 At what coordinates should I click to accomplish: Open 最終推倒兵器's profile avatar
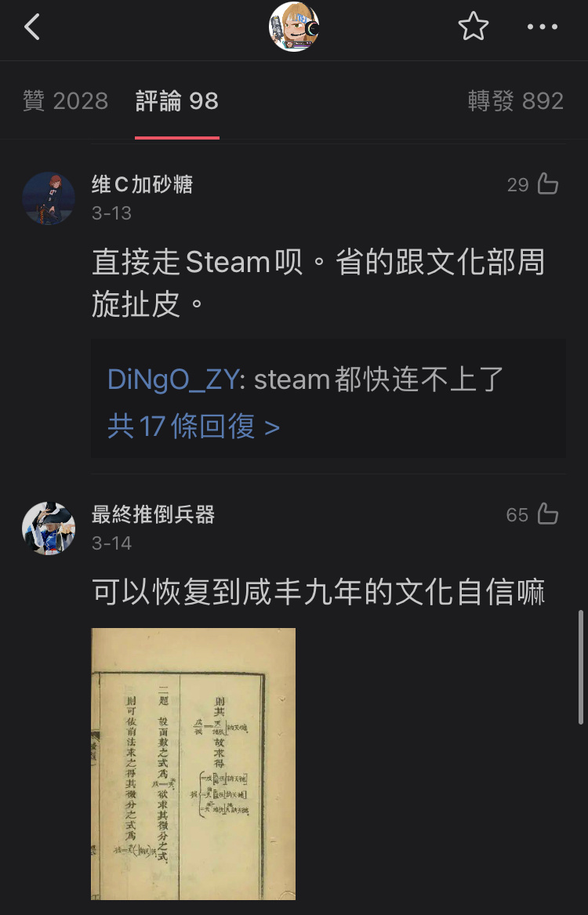(49, 528)
